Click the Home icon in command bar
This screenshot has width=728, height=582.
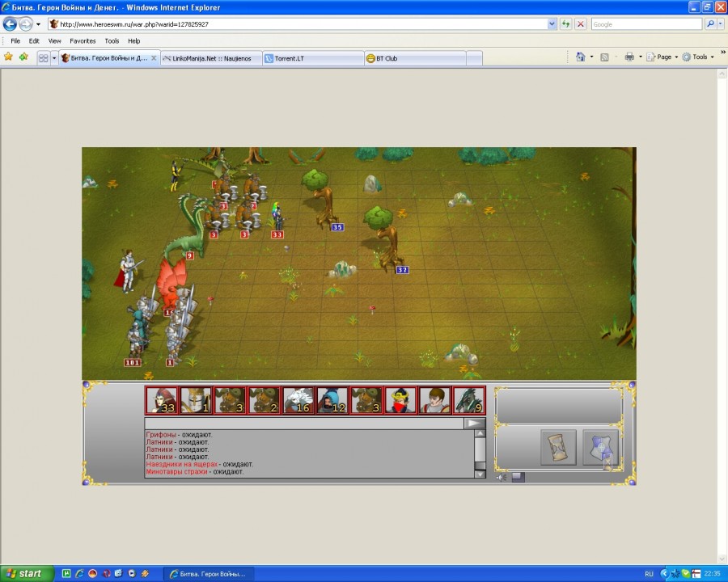pos(580,57)
